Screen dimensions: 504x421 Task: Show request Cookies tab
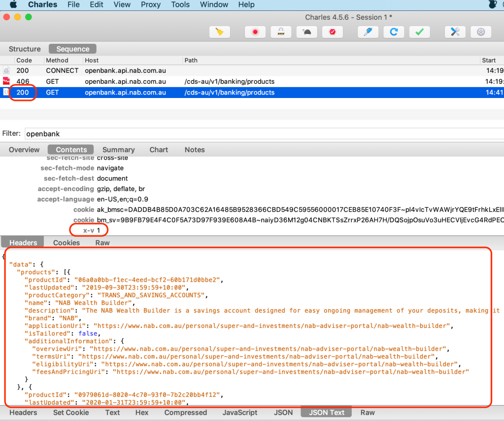tap(67, 242)
